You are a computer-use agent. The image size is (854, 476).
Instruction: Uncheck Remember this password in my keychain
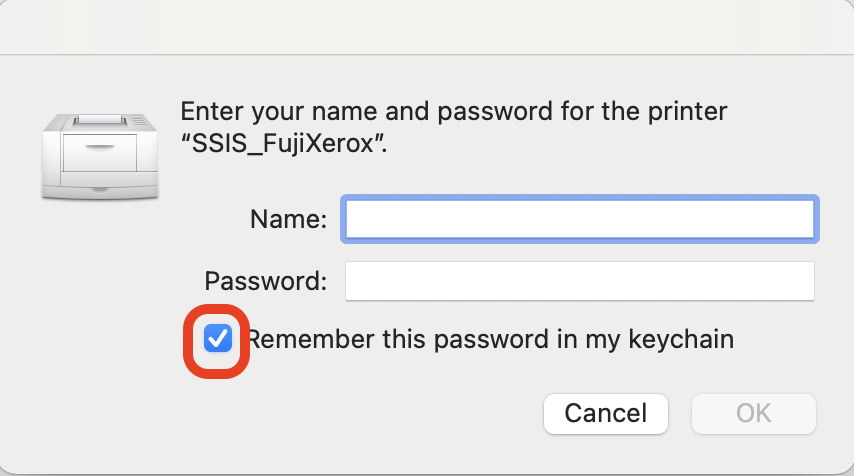217,340
